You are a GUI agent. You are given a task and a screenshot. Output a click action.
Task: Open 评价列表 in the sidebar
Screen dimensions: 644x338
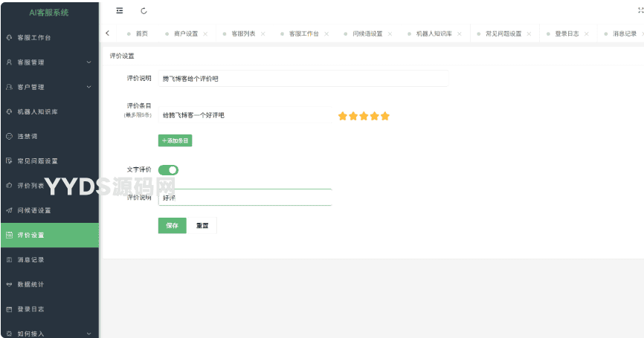(x=30, y=186)
